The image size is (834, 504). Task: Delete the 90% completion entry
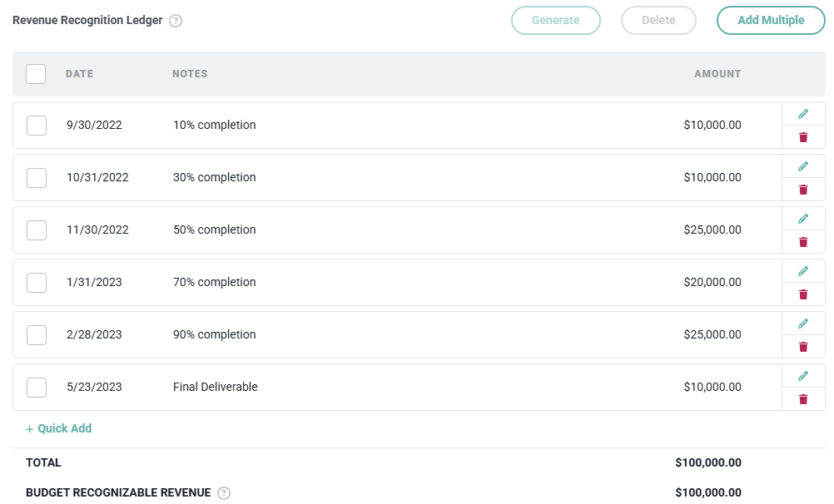pos(803,347)
